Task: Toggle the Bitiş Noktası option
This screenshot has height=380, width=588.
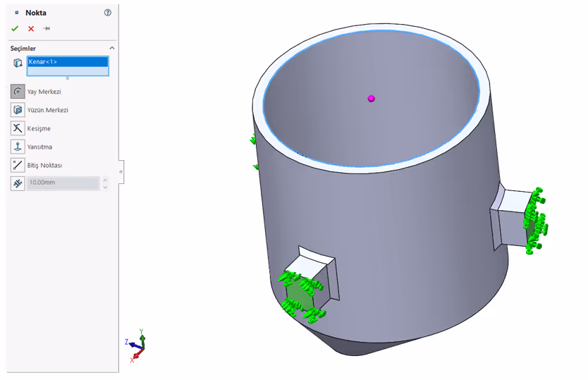Action: point(18,165)
